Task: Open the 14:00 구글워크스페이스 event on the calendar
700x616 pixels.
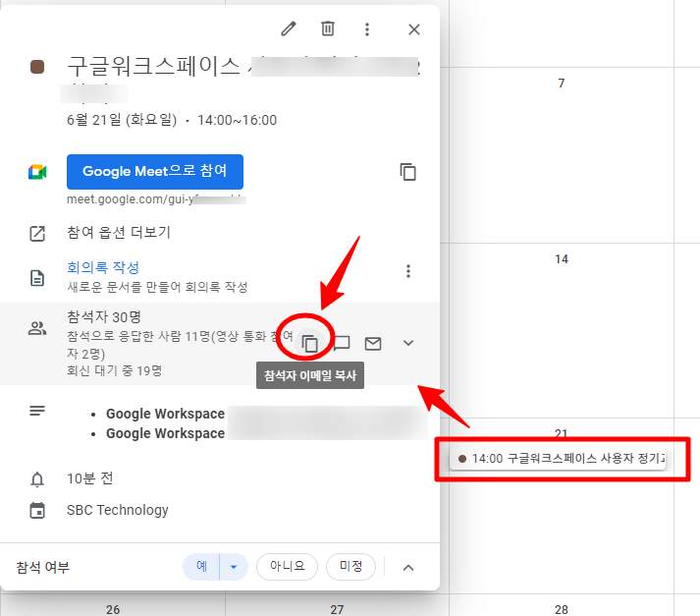Action: (x=558, y=458)
